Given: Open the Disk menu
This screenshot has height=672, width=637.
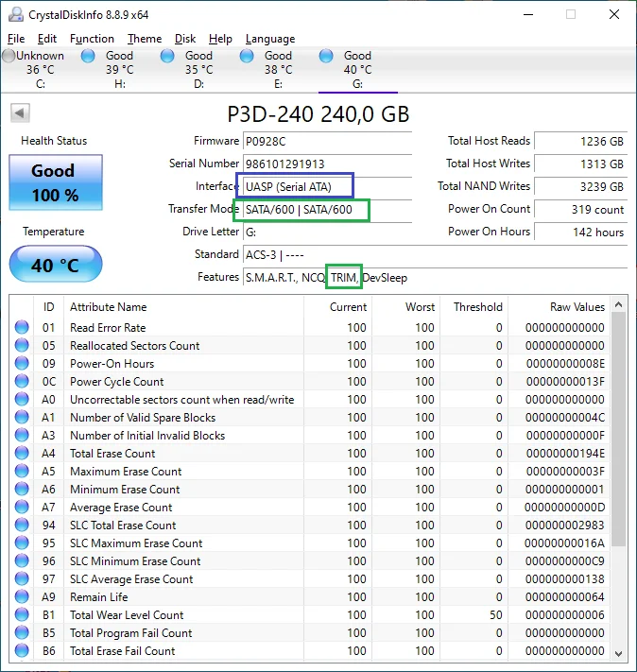Looking at the screenshot, I should [185, 39].
